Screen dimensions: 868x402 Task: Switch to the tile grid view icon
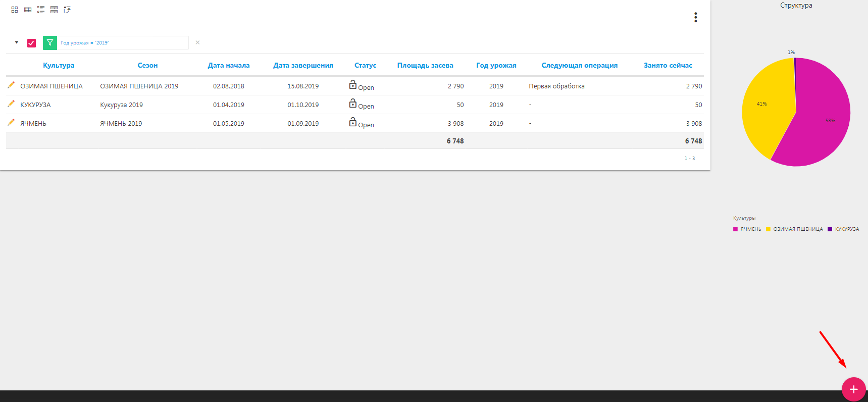tap(15, 10)
